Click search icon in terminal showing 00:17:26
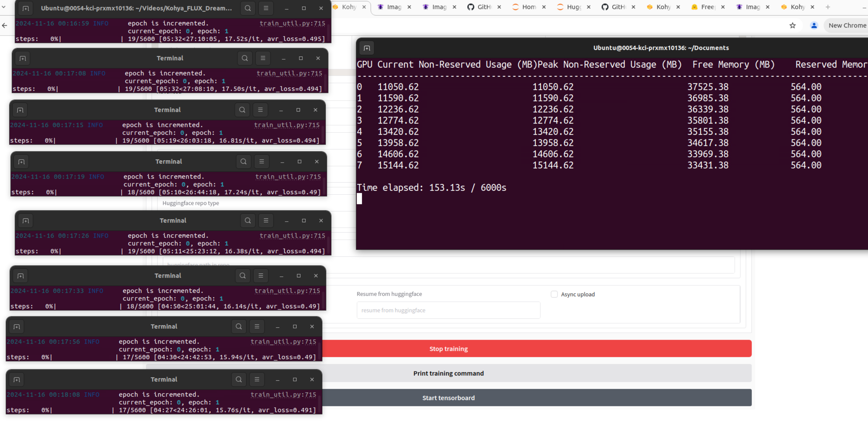Image resolution: width=868 pixels, height=421 pixels. 248,220
